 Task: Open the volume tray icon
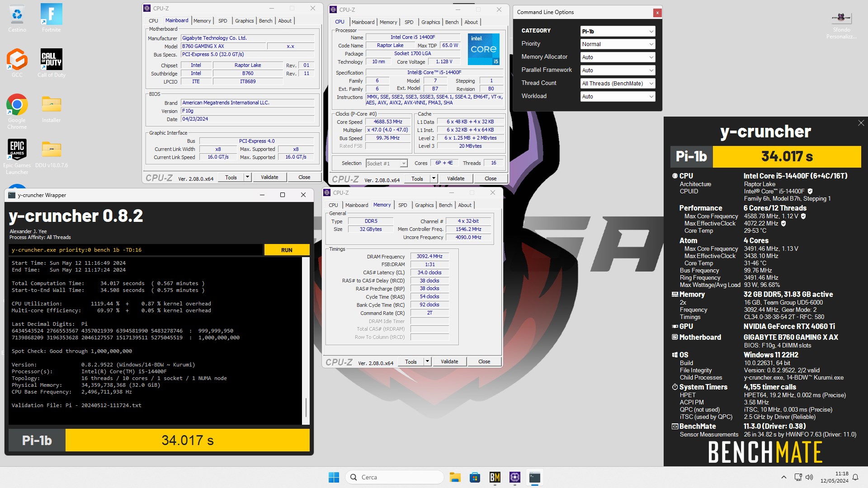click(x=809, y=477)
